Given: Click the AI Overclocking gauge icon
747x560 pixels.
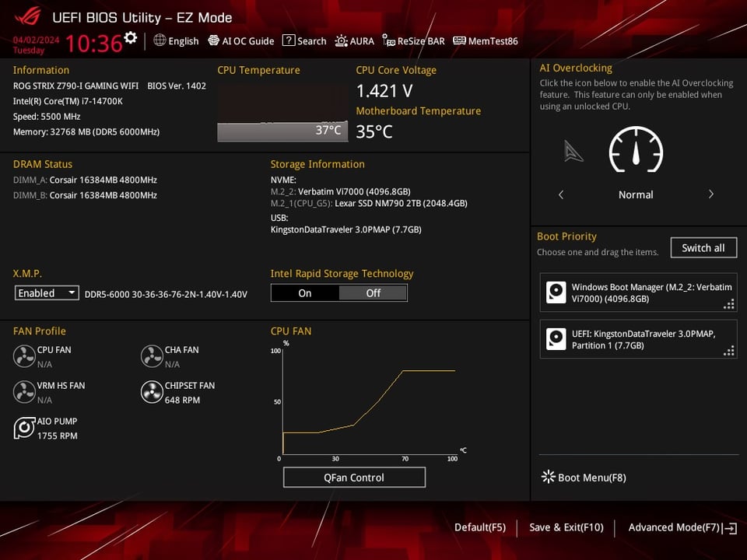Looking at the screenshot, I should pos(636,150).
